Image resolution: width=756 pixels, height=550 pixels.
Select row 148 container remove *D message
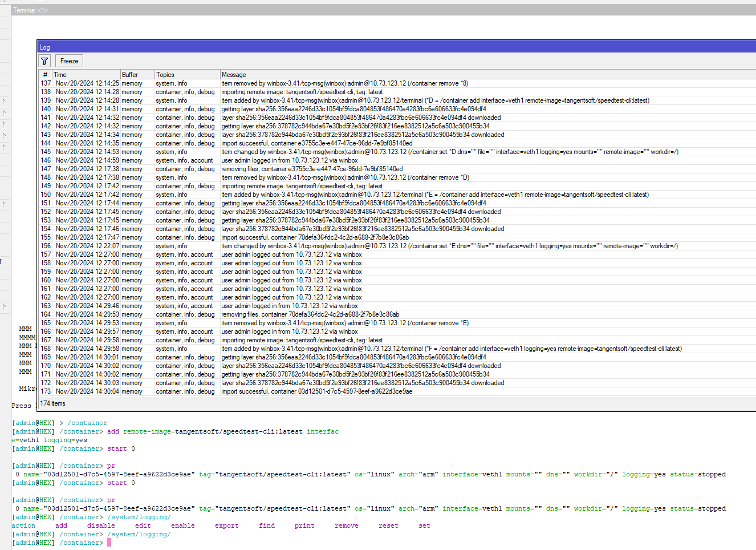pos(397,177)
